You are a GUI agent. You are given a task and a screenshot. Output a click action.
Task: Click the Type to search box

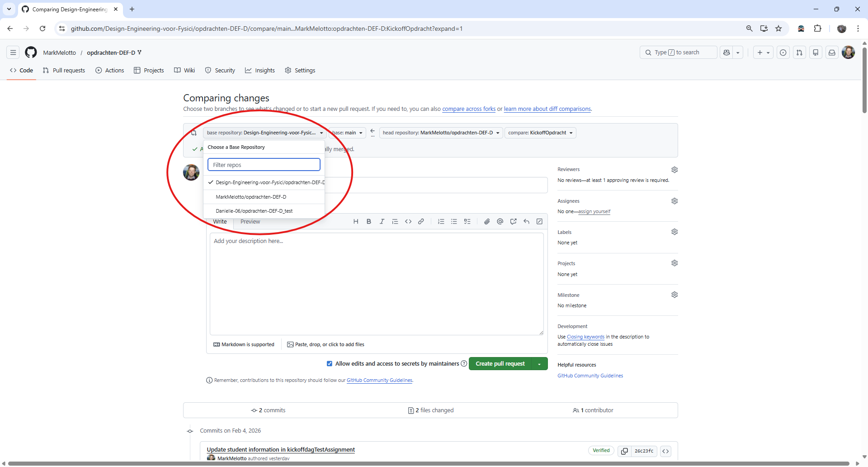tap(679, 52)
